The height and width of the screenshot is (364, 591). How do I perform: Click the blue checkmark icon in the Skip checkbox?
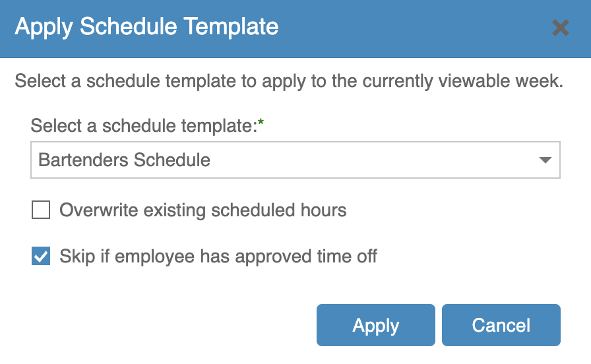[41, 256]
